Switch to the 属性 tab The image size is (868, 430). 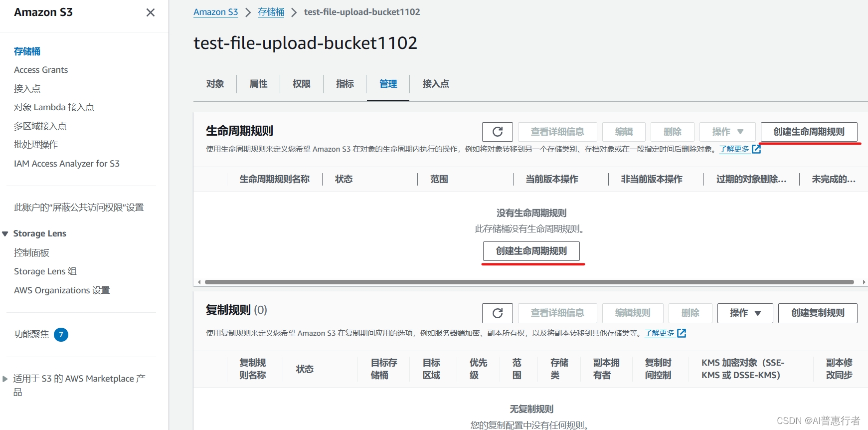tap(258, 84)
